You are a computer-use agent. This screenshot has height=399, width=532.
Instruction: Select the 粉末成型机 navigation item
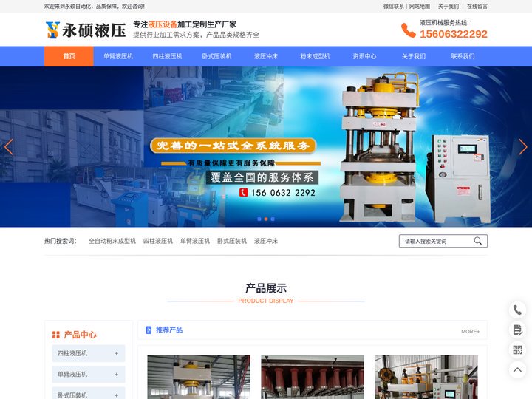pos(315,56)
